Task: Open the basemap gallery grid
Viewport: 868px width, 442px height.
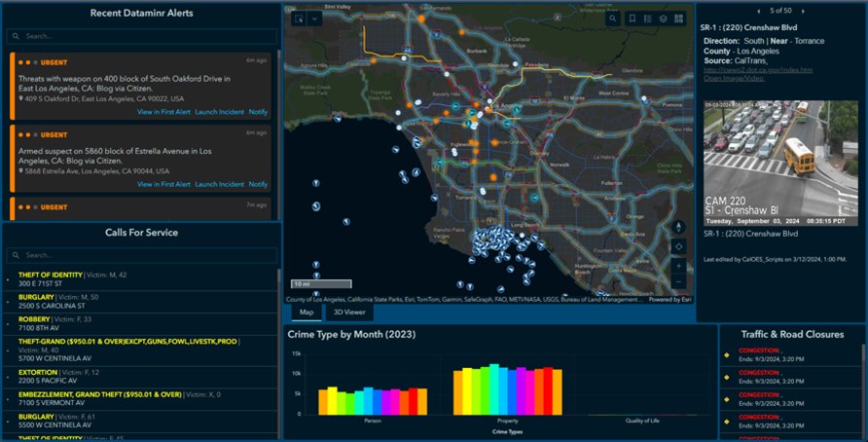Action: click(678, 18)
